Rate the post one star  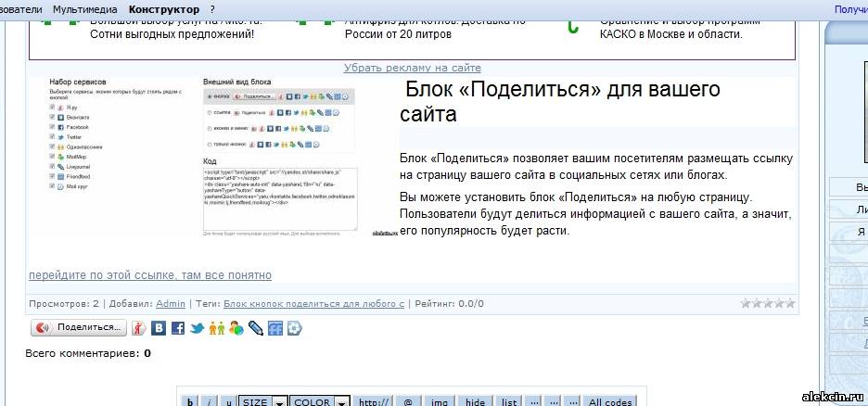tap(746, 303)
